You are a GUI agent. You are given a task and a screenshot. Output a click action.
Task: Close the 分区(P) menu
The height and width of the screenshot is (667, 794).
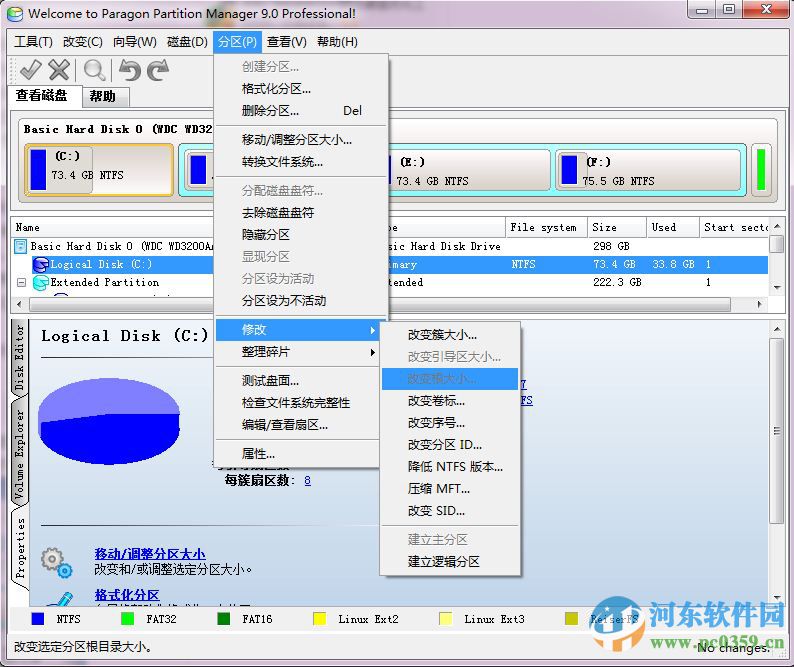click(x=237, y=42)
